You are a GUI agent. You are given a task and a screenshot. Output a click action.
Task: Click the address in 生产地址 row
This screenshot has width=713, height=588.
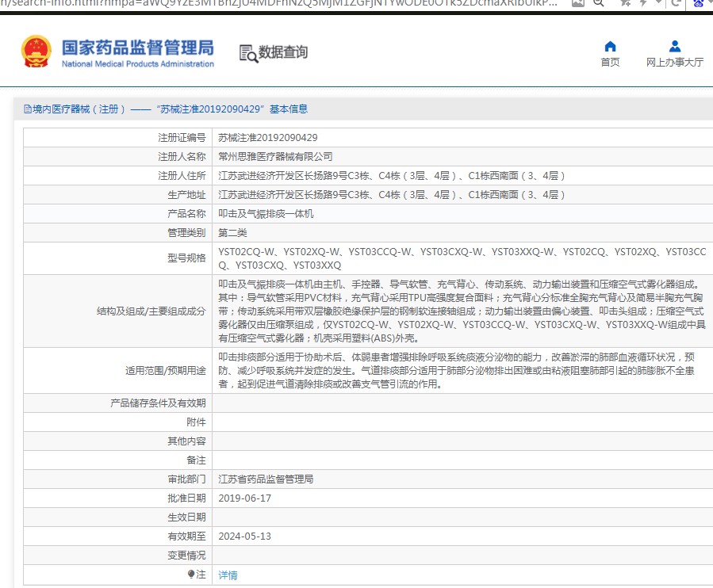[392, 195]
